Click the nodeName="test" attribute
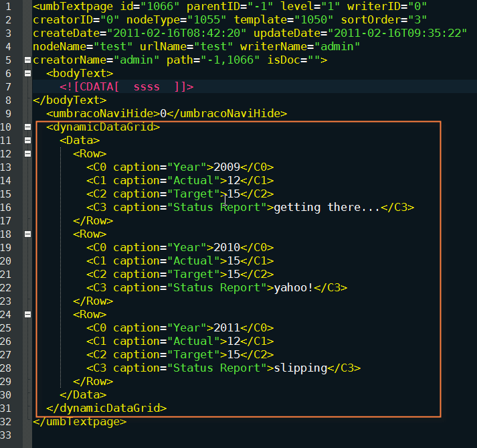 click(82, 47)
